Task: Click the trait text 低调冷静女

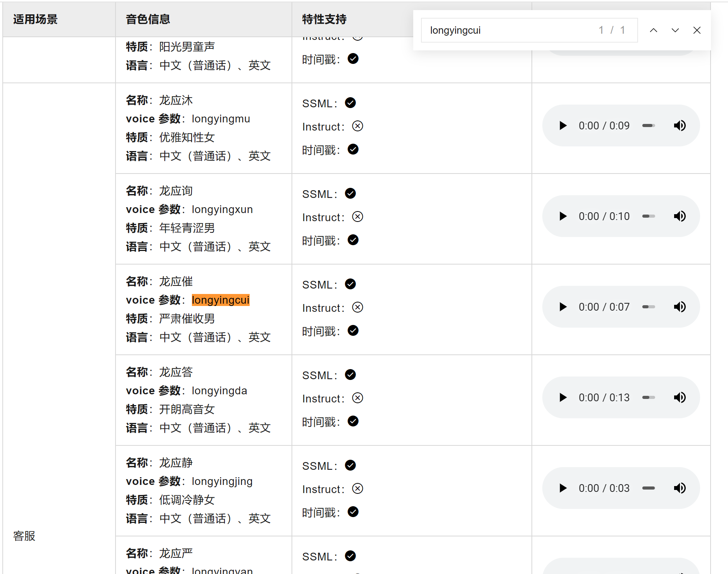Action: pos(187,500)
